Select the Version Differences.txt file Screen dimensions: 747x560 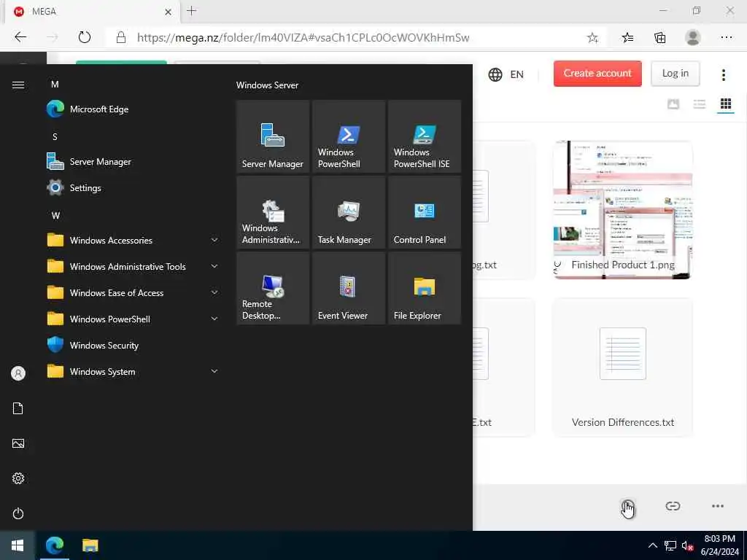(x=623, y=367)
